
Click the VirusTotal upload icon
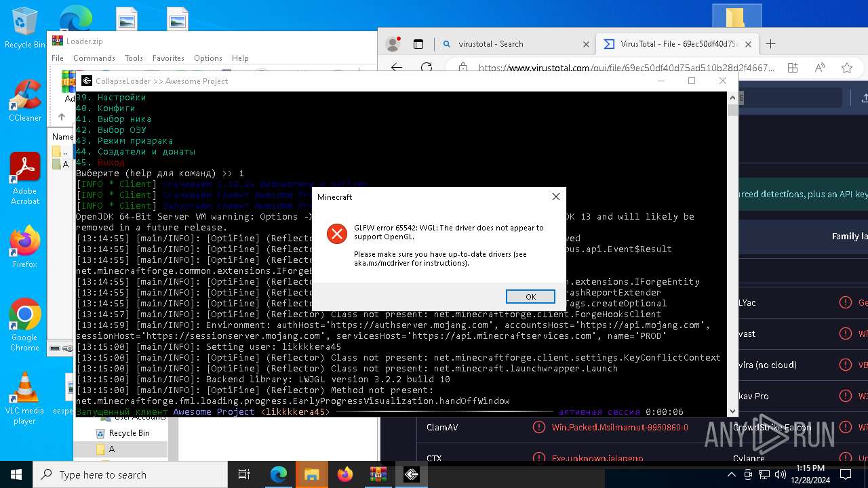pos(864,98)
